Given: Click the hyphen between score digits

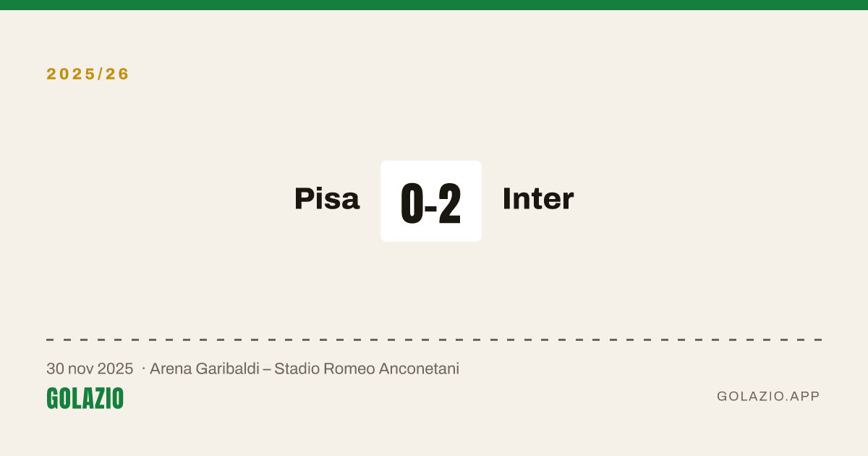Looking at the screenshot, I should (430, 208).
